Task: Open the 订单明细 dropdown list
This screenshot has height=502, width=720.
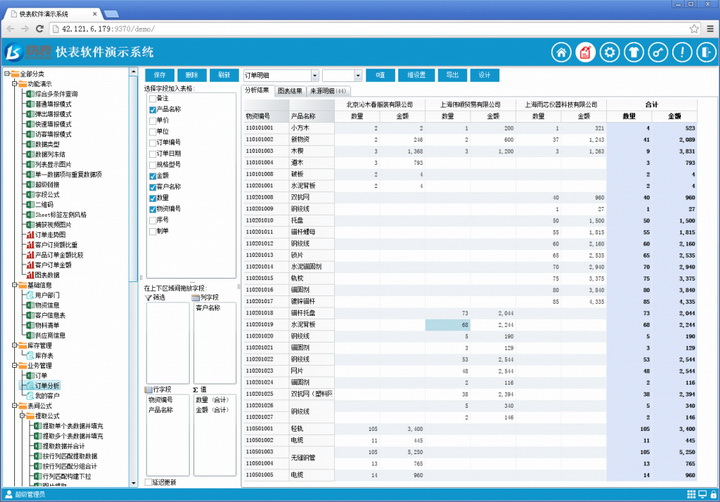Action: 315,75
